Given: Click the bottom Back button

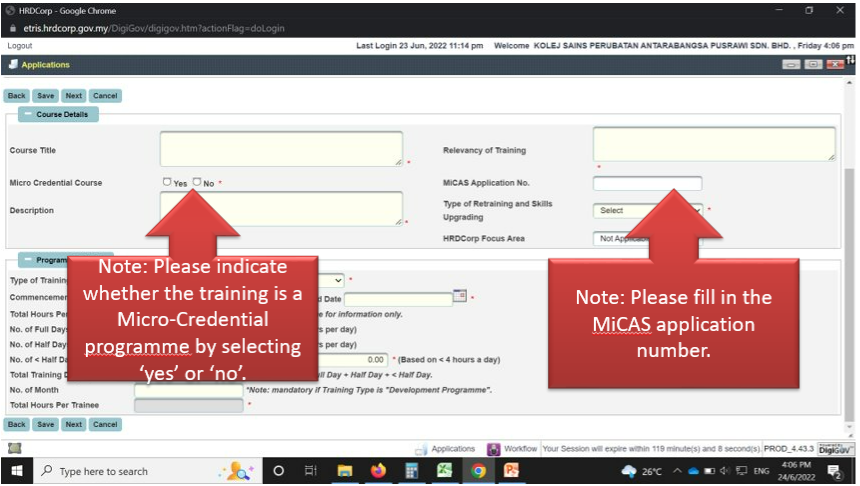Looking at the screenshot, I should pos(16,424).
